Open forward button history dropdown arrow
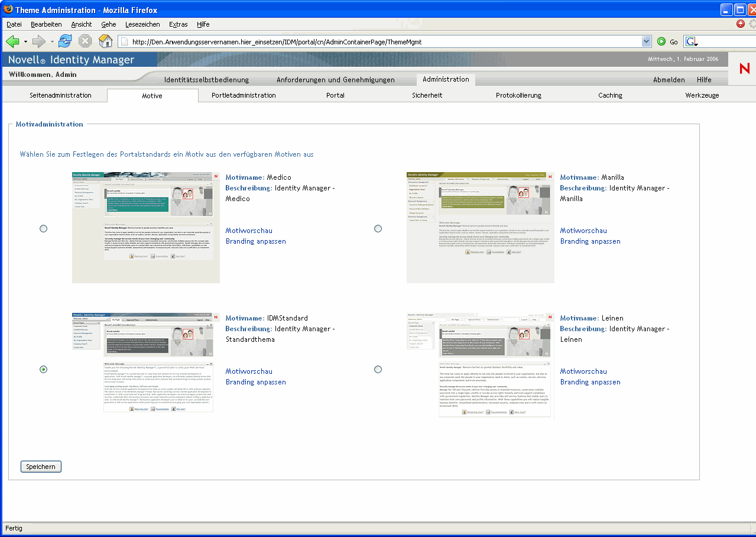 click(51, 42)
